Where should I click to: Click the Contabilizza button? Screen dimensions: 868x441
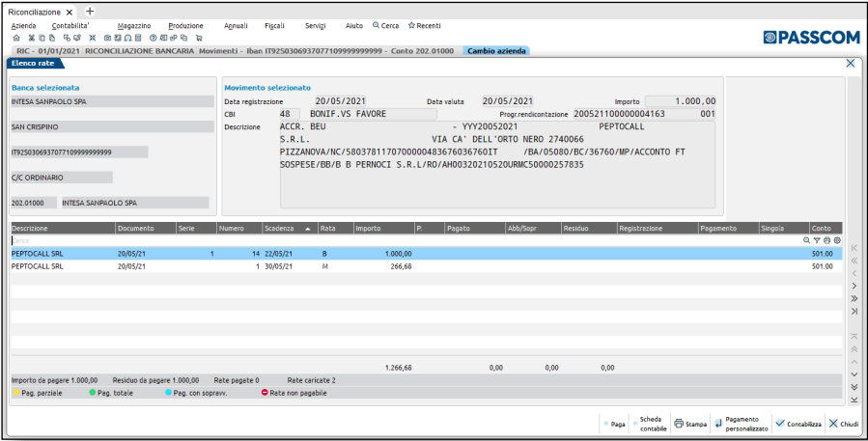click(798, 425)
